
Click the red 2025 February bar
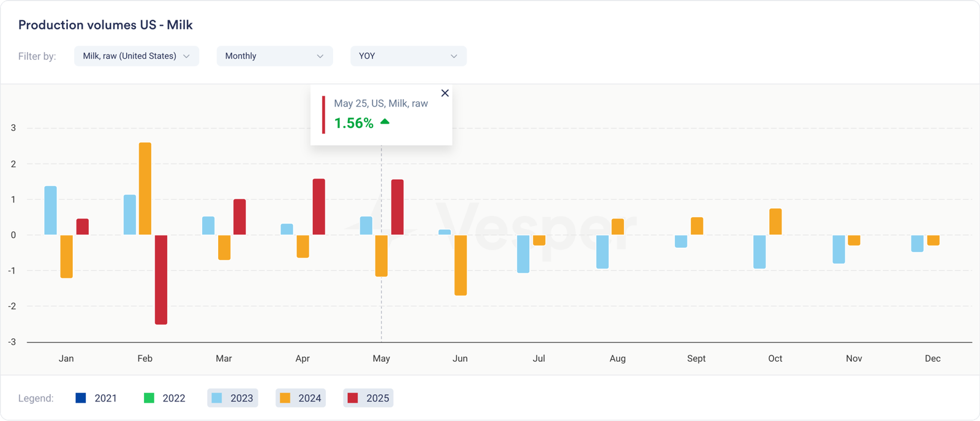tap(161, 280)
